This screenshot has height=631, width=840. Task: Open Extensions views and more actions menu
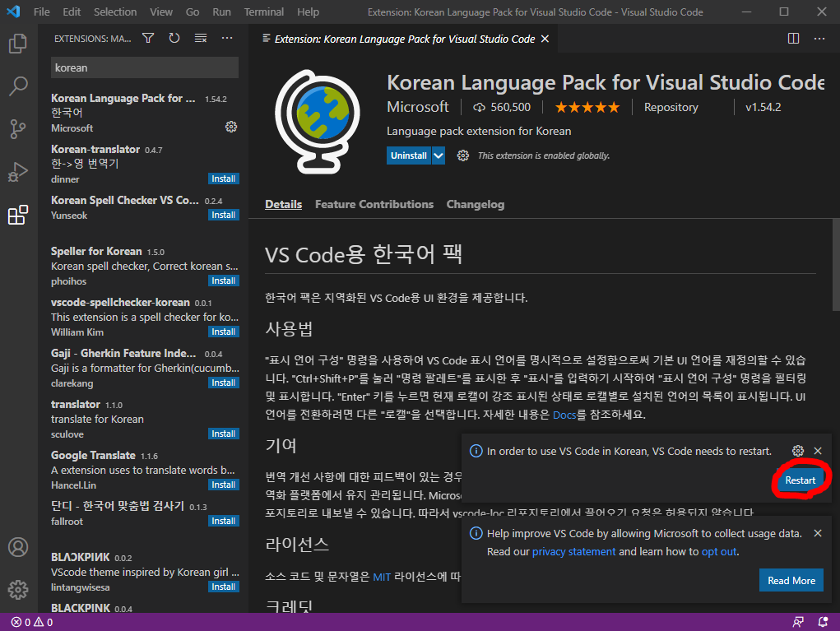tap(227, 38)
